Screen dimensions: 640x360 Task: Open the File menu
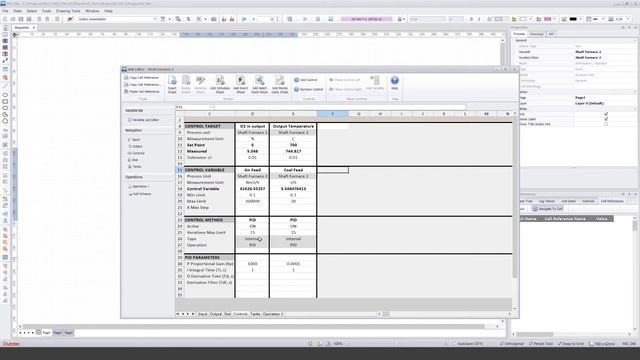[x=5, y=11]
